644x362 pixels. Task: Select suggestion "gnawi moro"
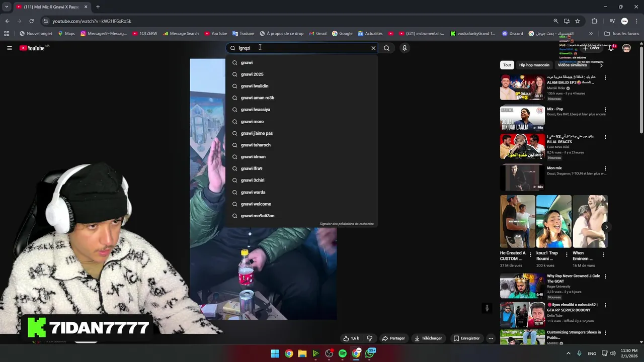coord(301,121)
